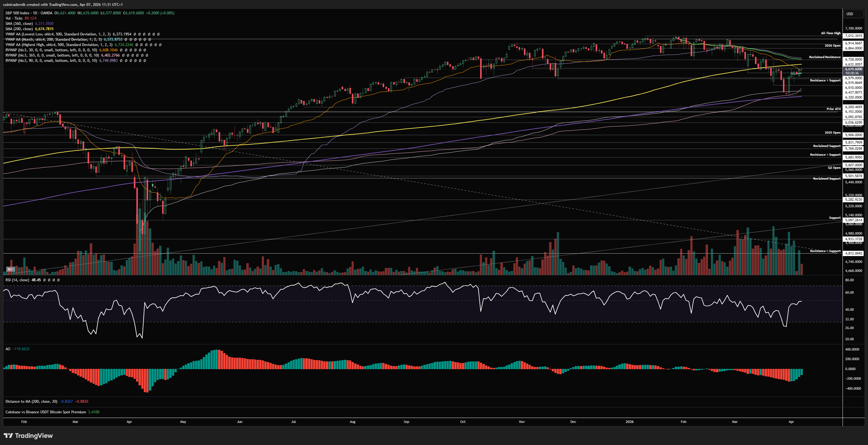
Task: Click the 30D badge on volume bars
Action: pyautogui.click(x=11, y=269)
